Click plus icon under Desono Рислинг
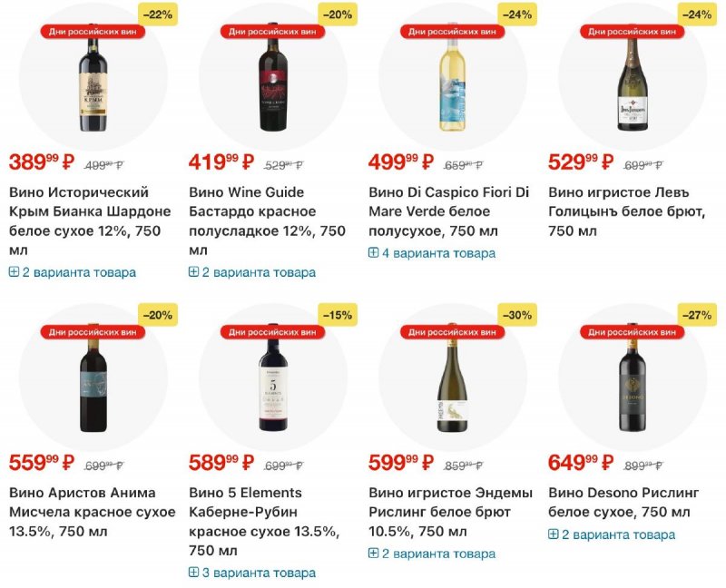726x588 pixels. (554, 534)
